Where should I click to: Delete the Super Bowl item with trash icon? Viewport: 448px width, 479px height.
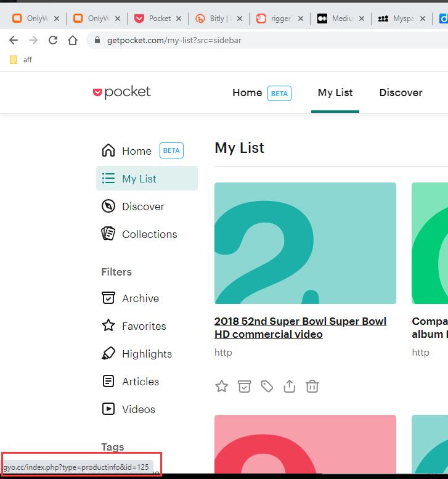coord(312,387)
